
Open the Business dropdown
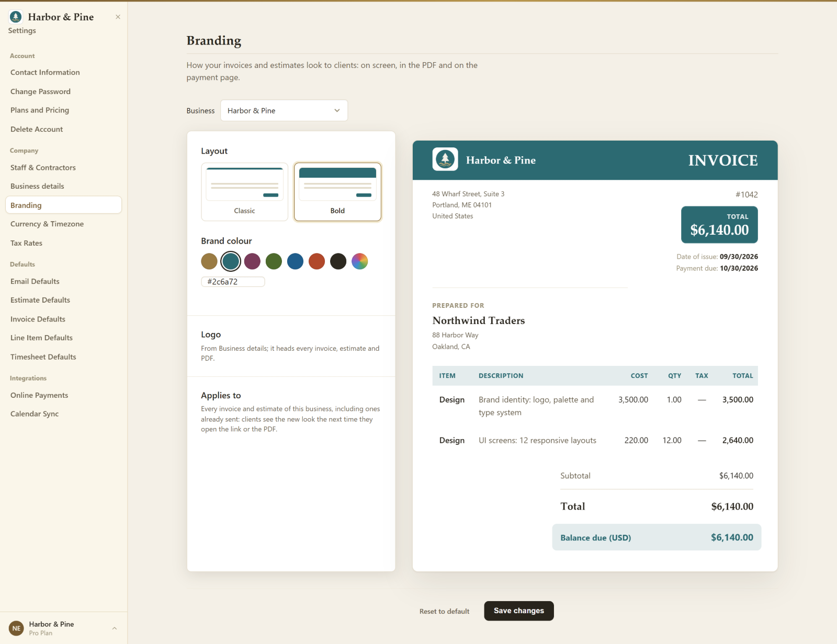pos(284,110)
